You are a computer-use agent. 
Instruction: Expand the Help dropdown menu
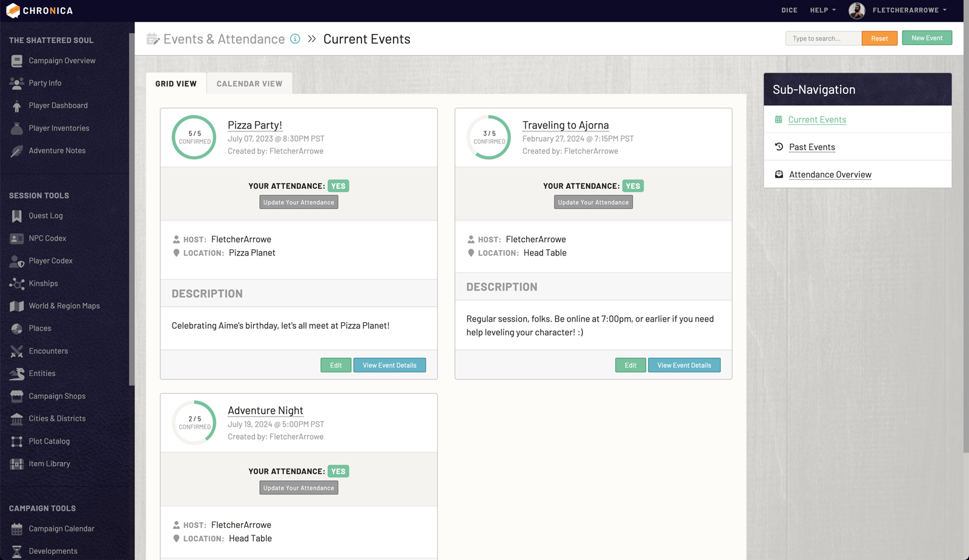pyautogui.click(x=822, y=10)
